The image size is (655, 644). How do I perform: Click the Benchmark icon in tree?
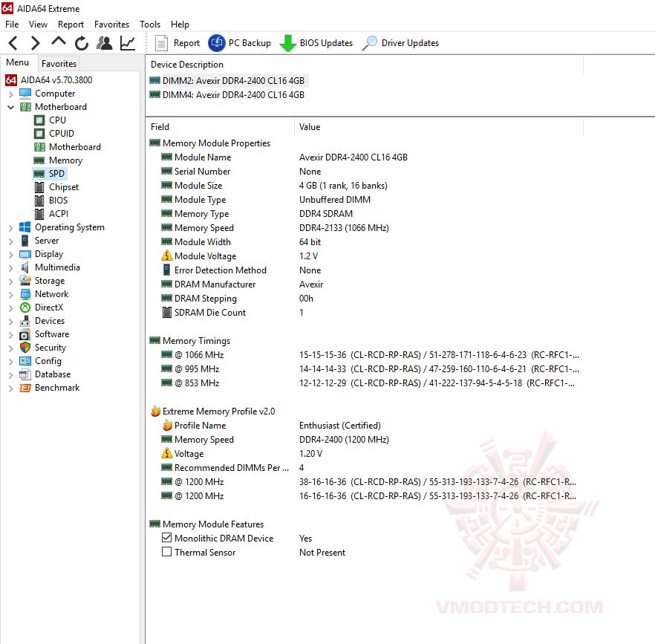coord(25,388)
